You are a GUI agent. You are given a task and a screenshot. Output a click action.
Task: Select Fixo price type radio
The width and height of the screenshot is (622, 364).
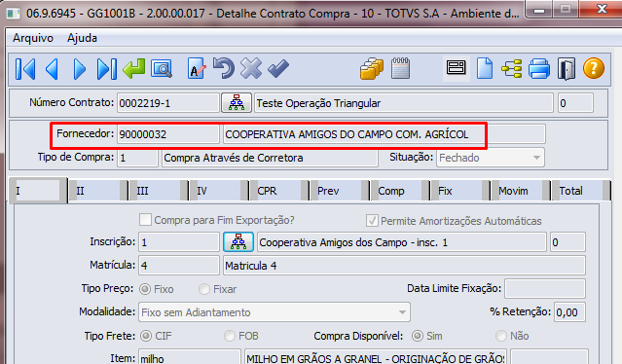[145, 289]
